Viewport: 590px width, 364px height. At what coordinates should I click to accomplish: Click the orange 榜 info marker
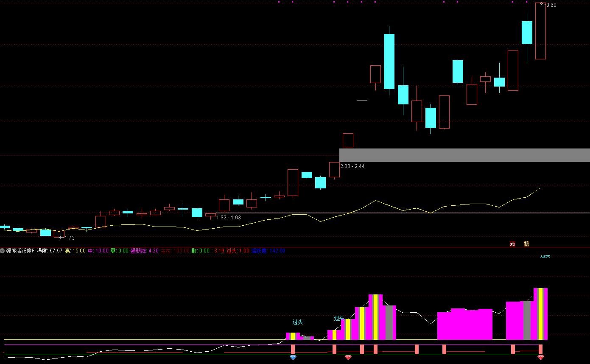(x=526, y=244)
